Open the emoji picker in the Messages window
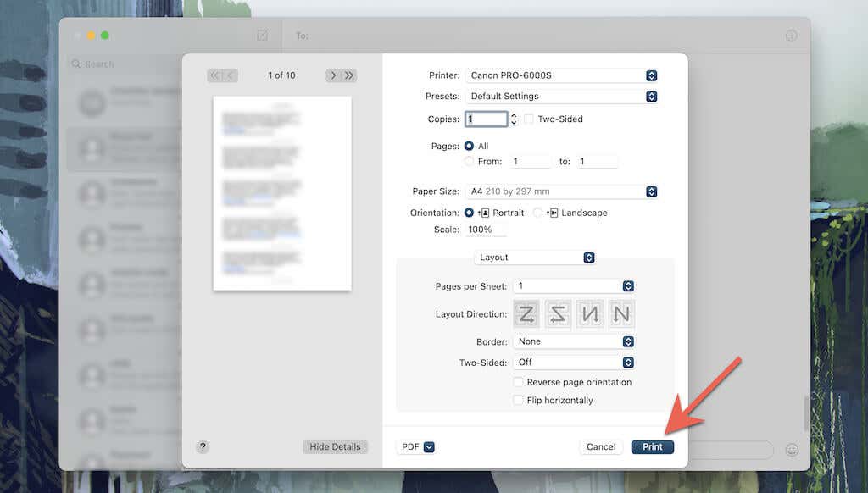The height and width of the screenshot is (493, 868). pyautogui.click(x=792, y=450)
